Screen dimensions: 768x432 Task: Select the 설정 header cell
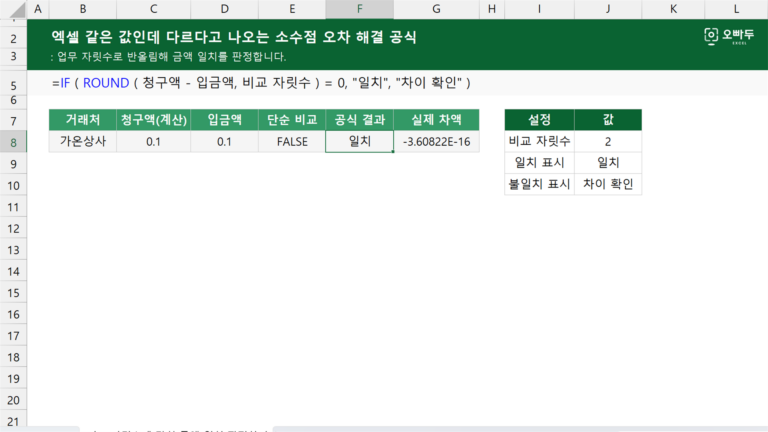tap(539, 120)
